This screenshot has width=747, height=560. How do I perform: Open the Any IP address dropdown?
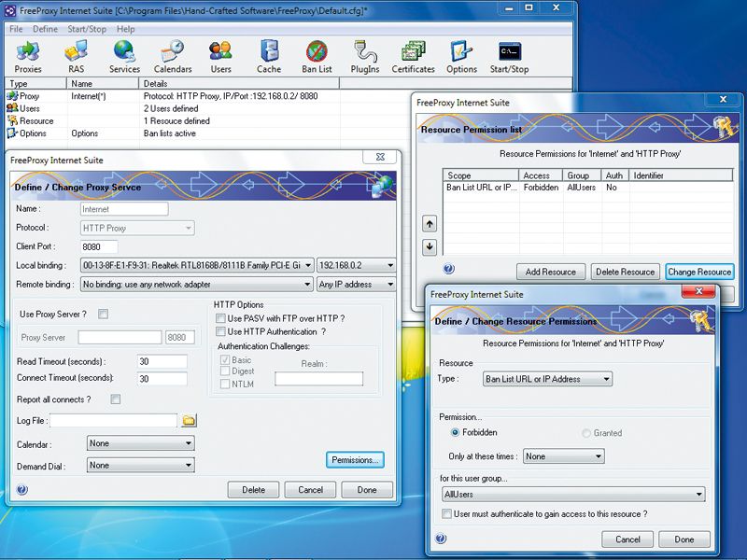pyautogui.click(x=357, y=285)
